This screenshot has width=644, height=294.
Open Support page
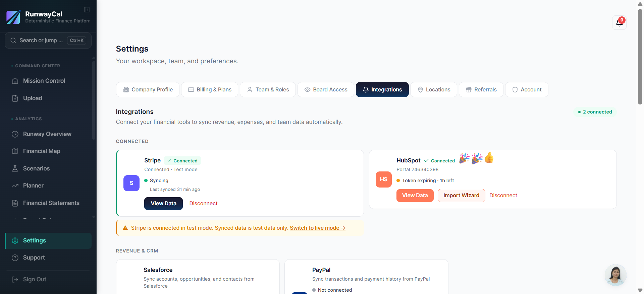tap(48, 258)
